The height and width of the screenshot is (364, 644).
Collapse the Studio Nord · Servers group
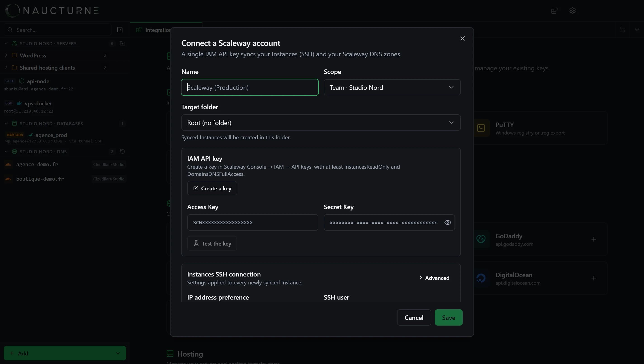coord(7,43)
